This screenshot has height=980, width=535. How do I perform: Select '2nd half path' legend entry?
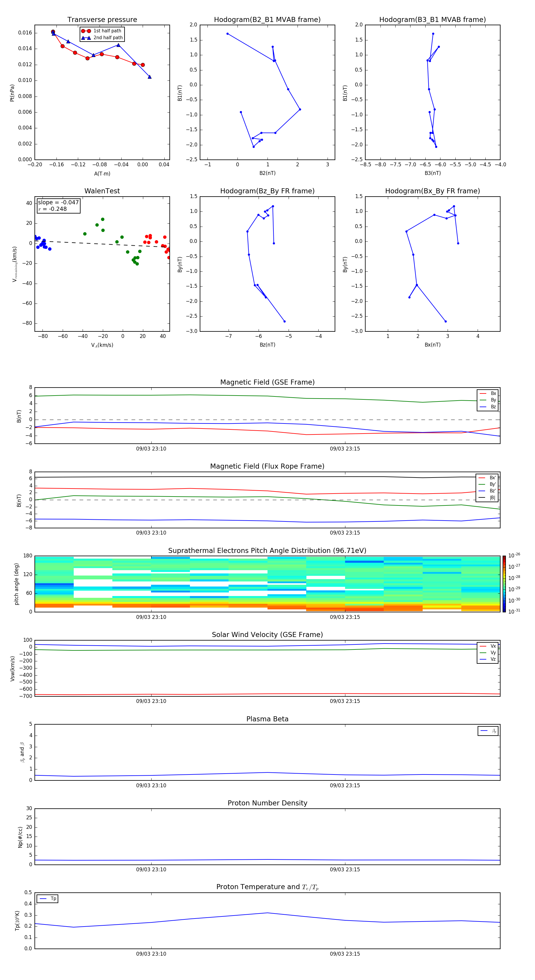(x=102, y=38)
